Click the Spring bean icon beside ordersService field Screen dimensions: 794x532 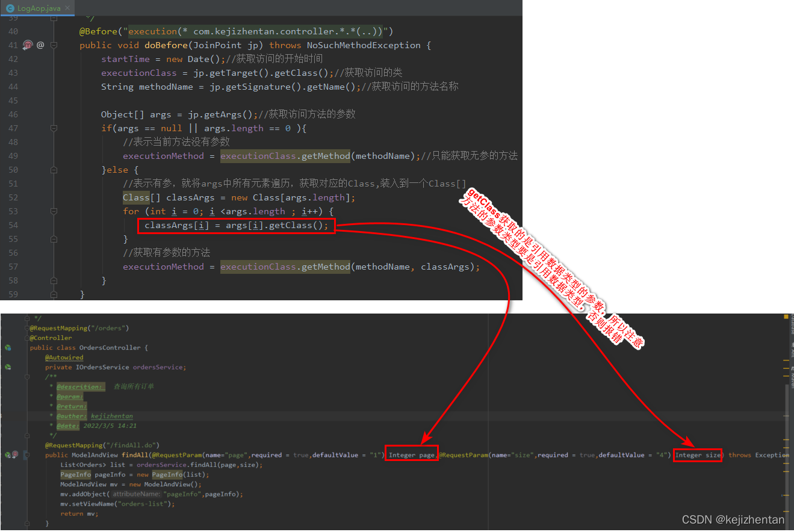pyautogui.click(x=8, y=367)
